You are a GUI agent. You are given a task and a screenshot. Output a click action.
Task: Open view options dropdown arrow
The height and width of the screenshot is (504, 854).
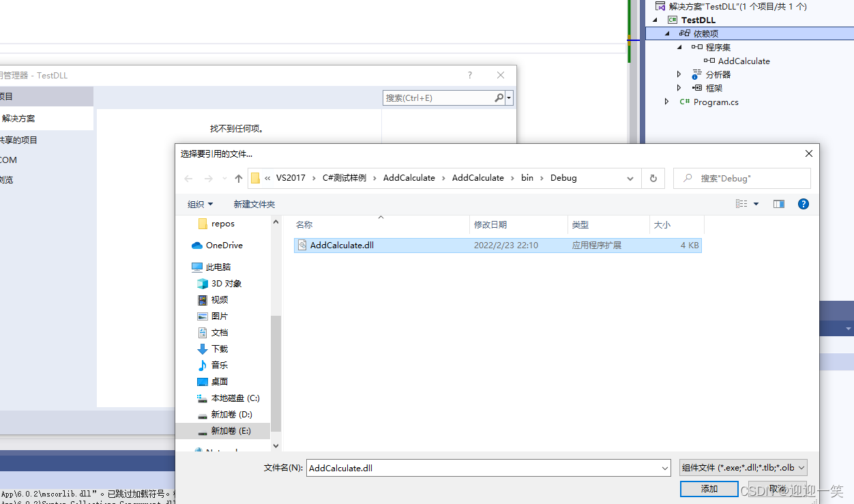(756, 204)
